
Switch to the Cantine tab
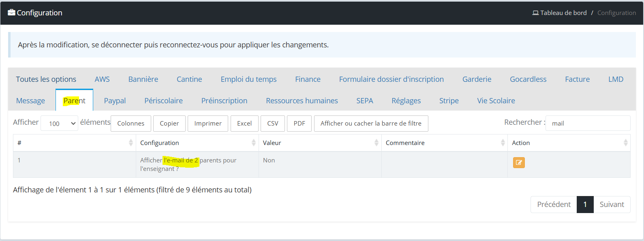[x=189, y=79]
